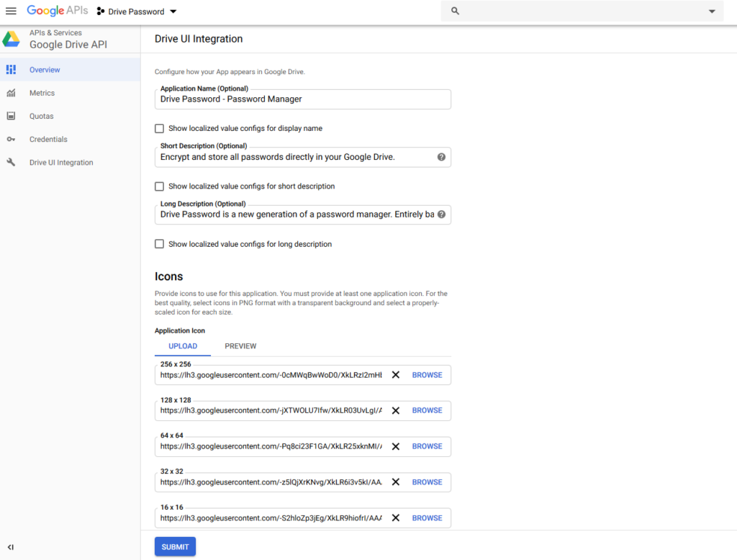Enable localized value configs for display name

(159, 128)
